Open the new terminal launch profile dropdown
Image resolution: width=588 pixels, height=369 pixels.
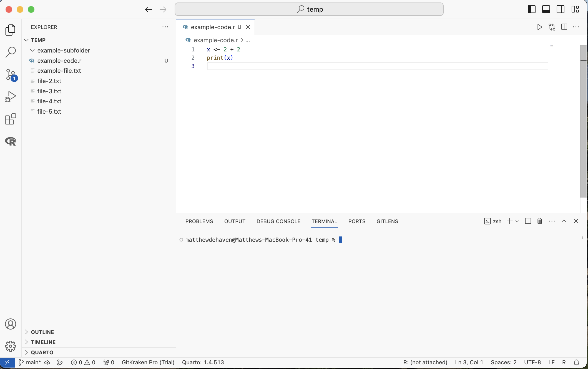point(517,221)
